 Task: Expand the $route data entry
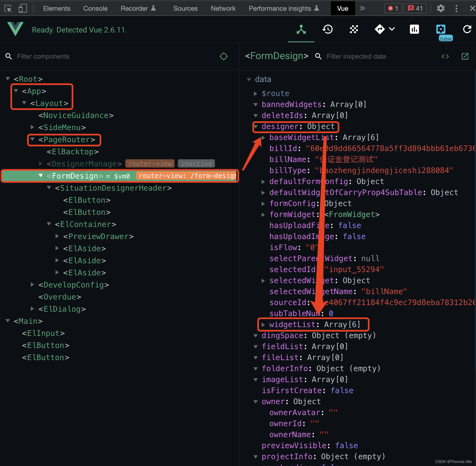coord(256,94)
